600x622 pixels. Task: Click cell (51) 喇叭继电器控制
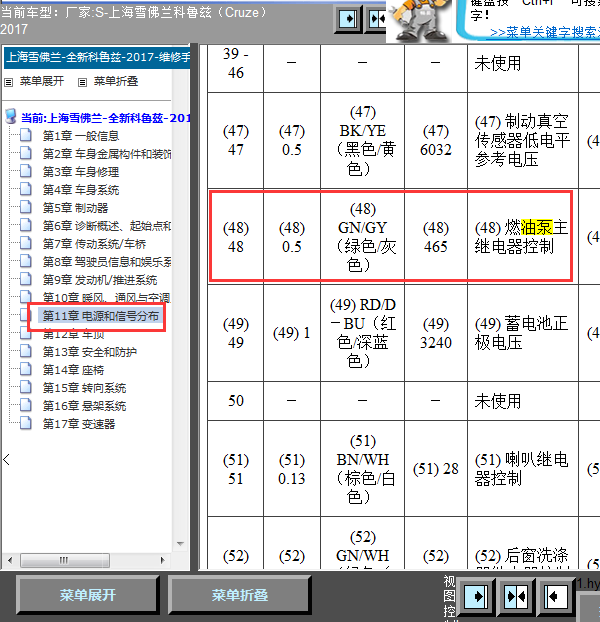point(522,469)
